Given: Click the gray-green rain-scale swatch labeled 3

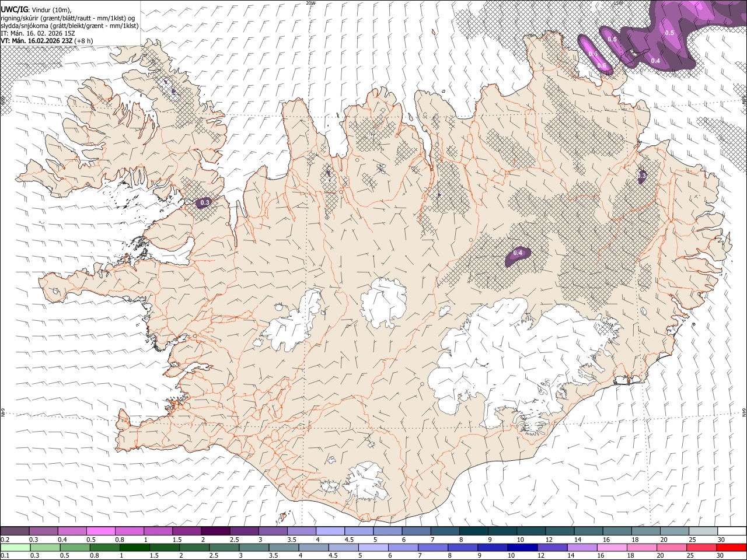Looking at the screenshot, I should coord(254,547).
